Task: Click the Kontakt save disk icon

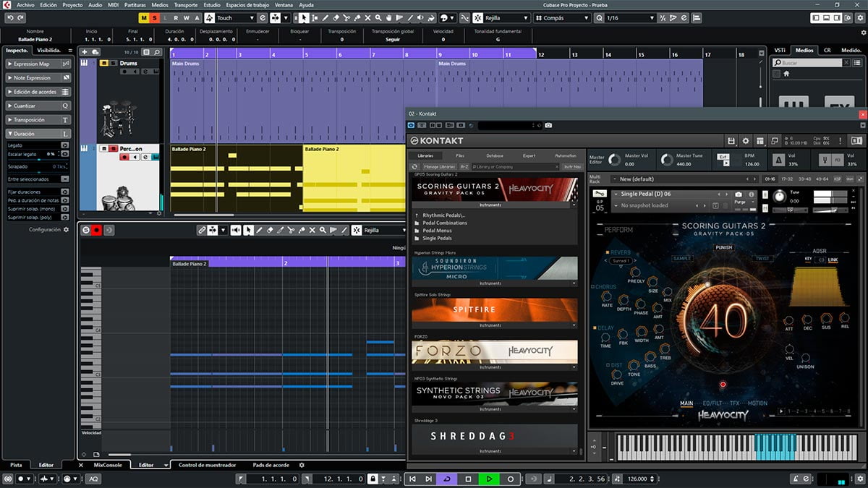Action: tap(731, 141)
